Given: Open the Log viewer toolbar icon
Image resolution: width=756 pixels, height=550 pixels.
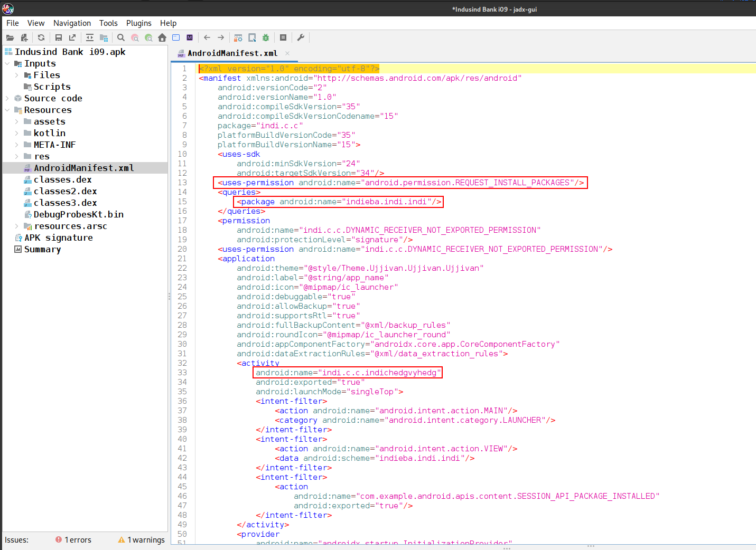Looking at the screenshot, I should (x=283, y=37).
